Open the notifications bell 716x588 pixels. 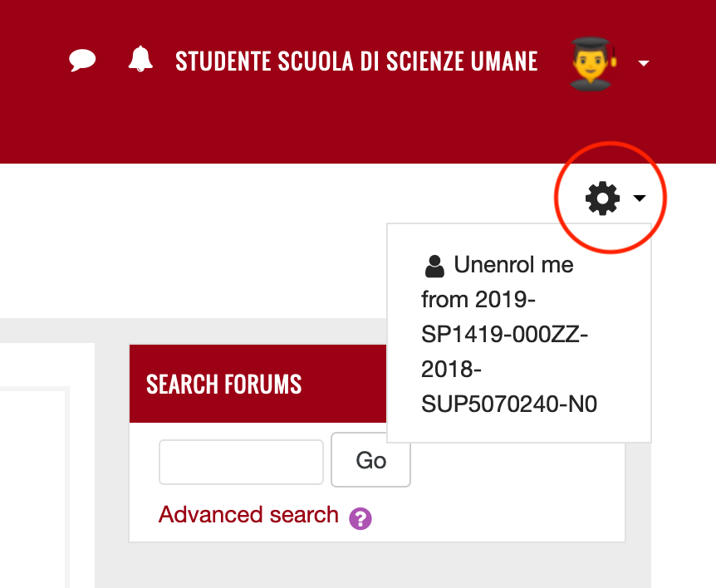click(140, 60)
